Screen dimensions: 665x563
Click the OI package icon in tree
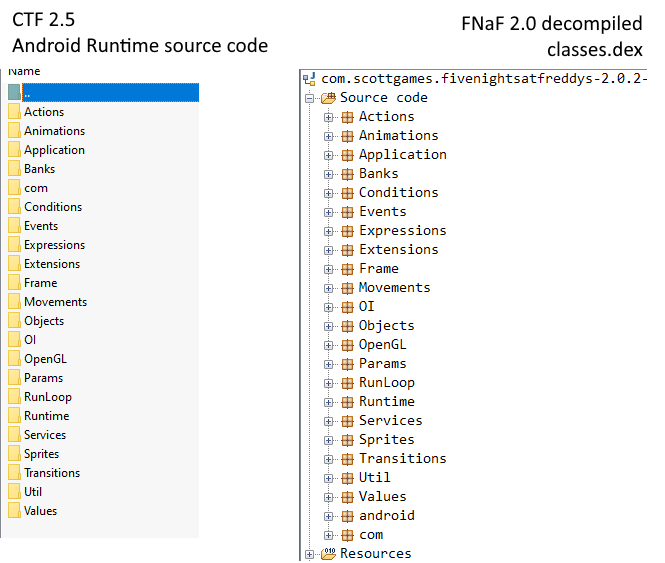click(x=347, y=307)
